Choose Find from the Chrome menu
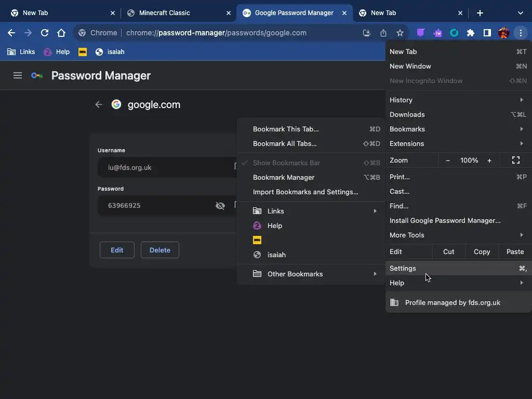532x399 pixels. coord(458,206)
